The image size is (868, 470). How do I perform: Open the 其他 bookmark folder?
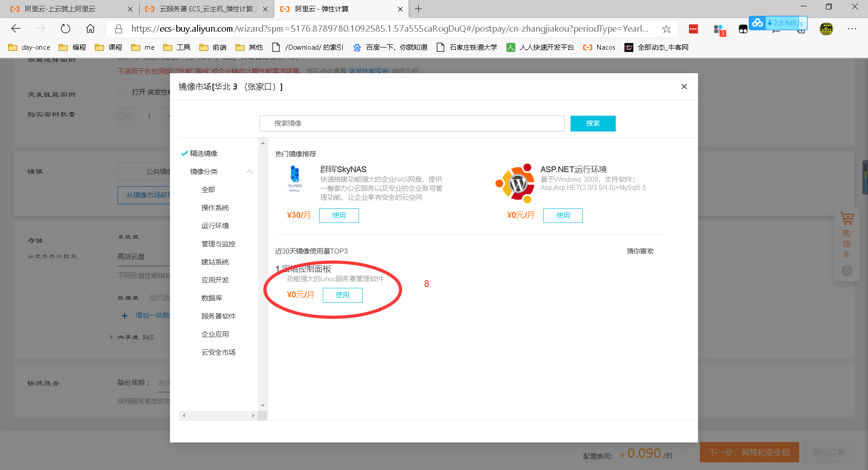tap(249, 47)
